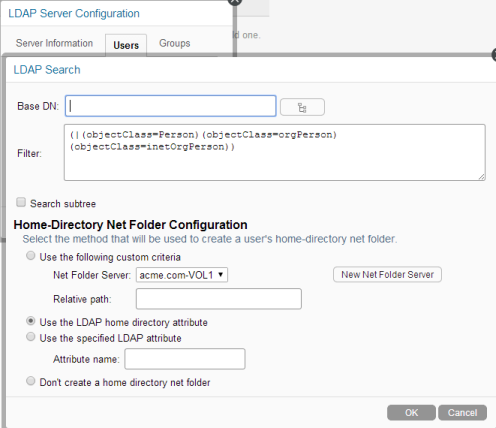This screenshot has width=496, height=428.
Task: Open the Users tab
Action: click(x=126, y=45)
